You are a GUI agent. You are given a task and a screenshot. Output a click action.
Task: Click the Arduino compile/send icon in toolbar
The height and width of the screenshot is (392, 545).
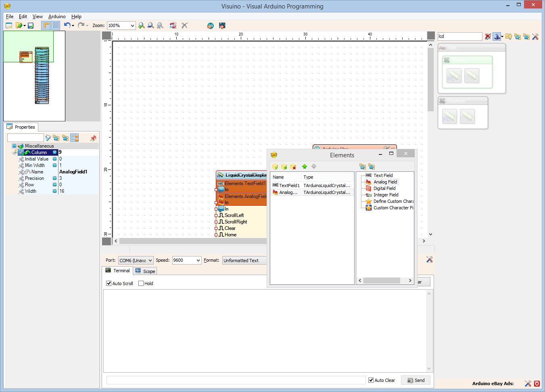point(210,25)
